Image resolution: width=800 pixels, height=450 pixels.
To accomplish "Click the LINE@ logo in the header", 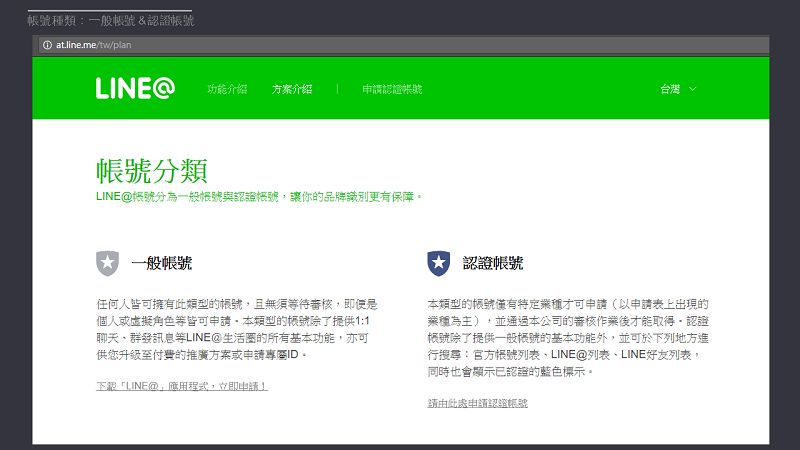I will click(135, 88).
